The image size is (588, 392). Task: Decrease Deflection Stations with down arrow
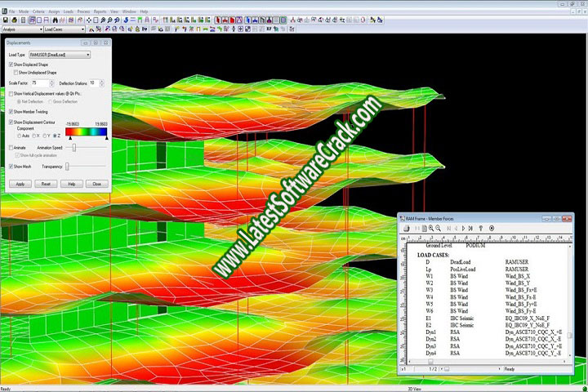coord(101,85)
